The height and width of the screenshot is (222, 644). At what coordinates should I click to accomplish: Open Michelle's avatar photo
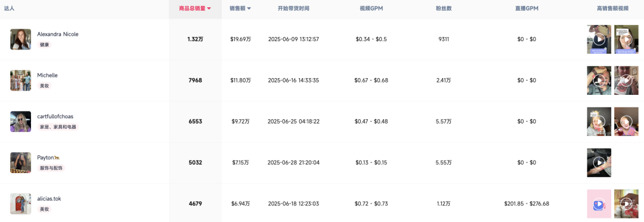click(x=20, y=80)
